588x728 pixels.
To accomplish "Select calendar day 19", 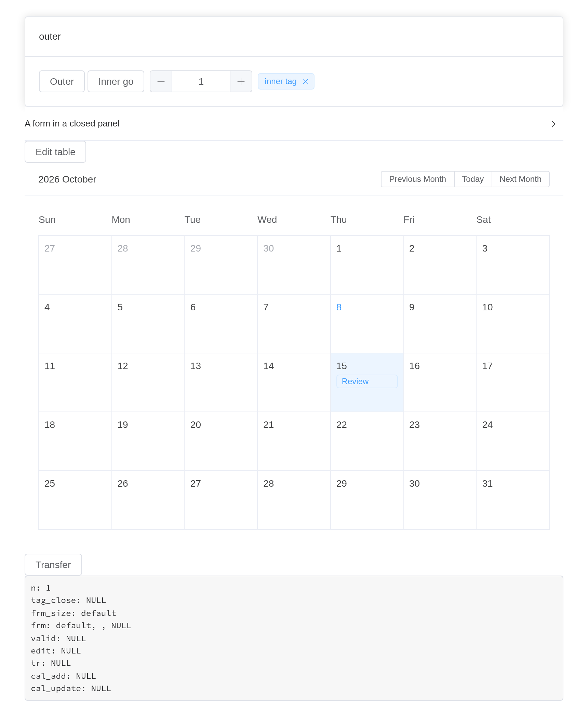I will 148,441.
